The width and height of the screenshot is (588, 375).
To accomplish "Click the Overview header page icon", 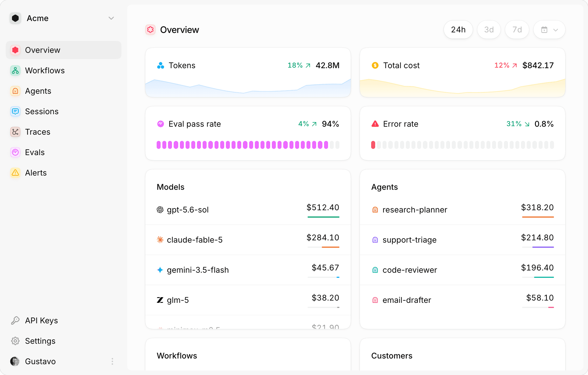I will pos(150,30).
